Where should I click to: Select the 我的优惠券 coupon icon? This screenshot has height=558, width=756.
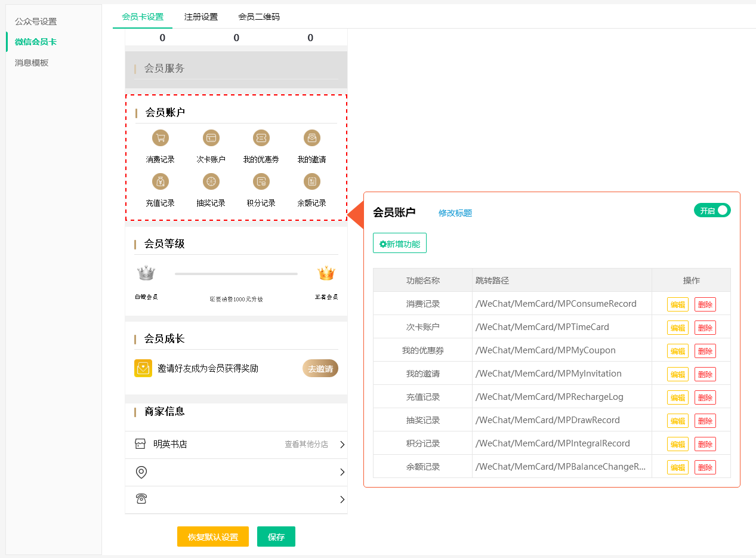(261, 138)
